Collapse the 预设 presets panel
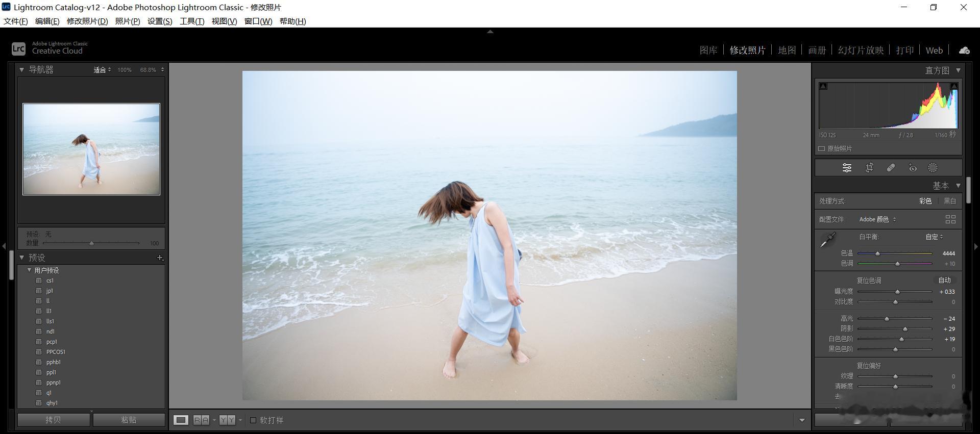 [x=21, y=258]
